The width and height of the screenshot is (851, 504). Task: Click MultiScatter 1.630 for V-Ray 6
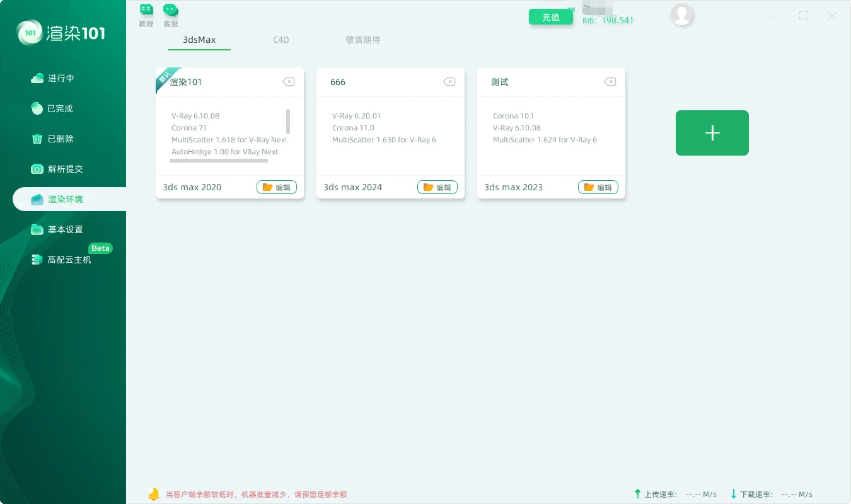click(384, 140)
